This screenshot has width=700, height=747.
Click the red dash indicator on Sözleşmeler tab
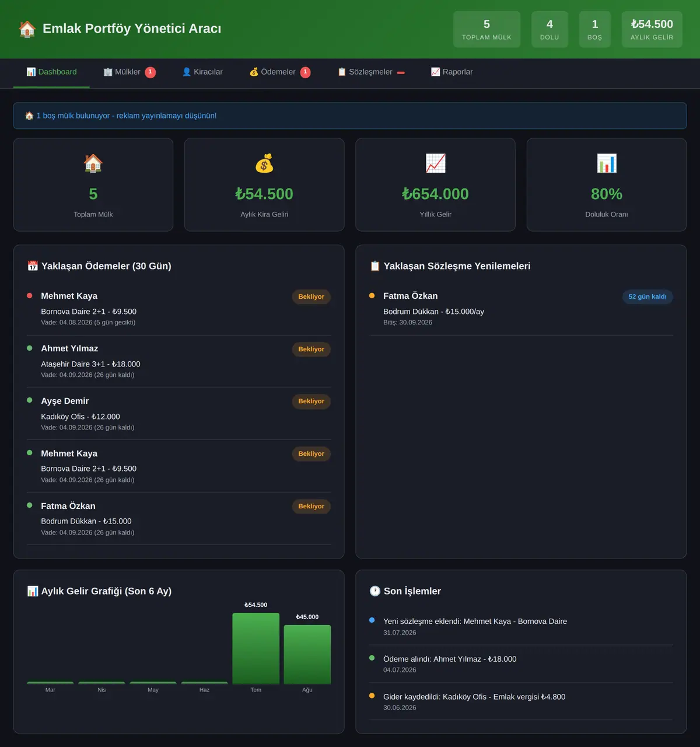401,73
